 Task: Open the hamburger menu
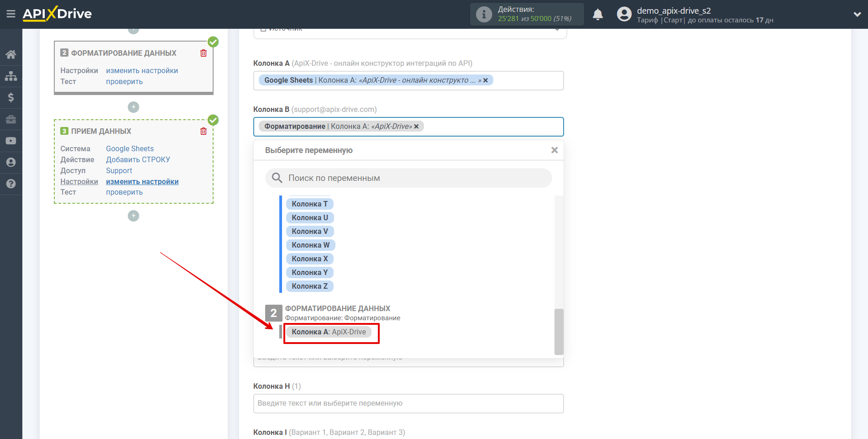point(11,14)
